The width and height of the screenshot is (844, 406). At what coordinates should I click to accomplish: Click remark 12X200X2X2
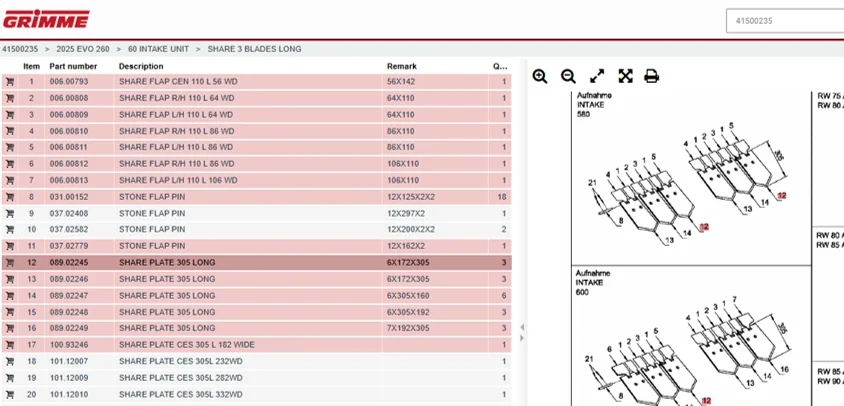pyautogui.click(x=411, y=229)
